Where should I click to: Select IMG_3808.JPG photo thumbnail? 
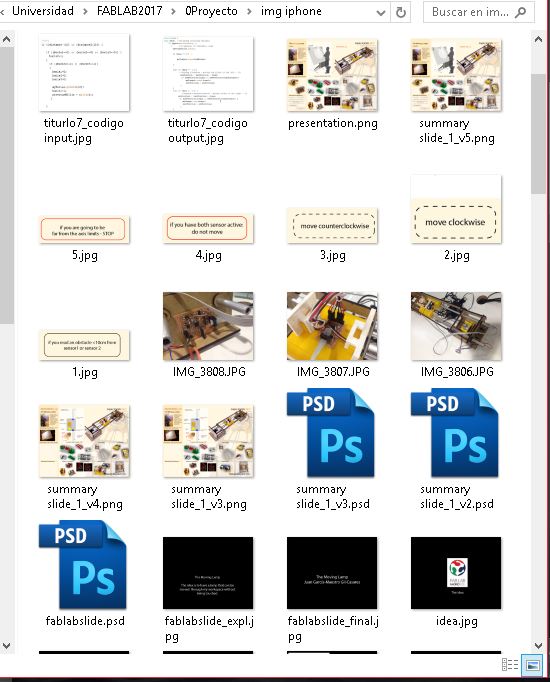(x=208, y=326)
